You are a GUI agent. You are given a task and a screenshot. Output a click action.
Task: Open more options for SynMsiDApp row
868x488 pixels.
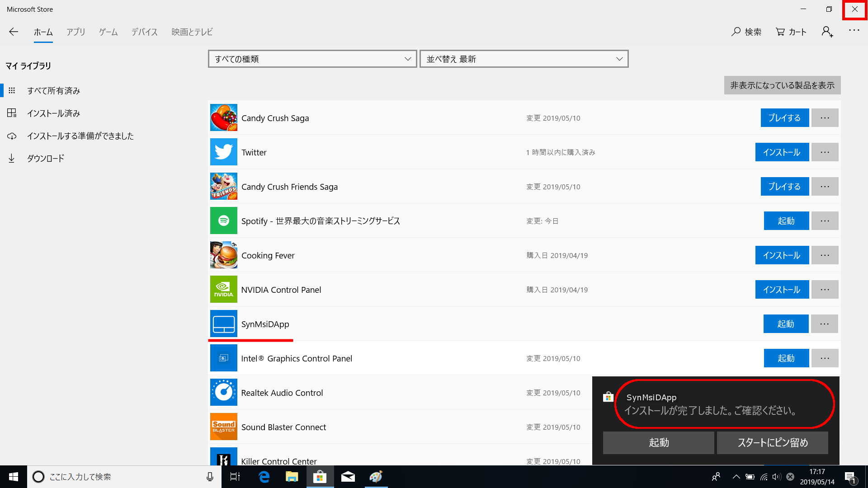tap(825, 324)
